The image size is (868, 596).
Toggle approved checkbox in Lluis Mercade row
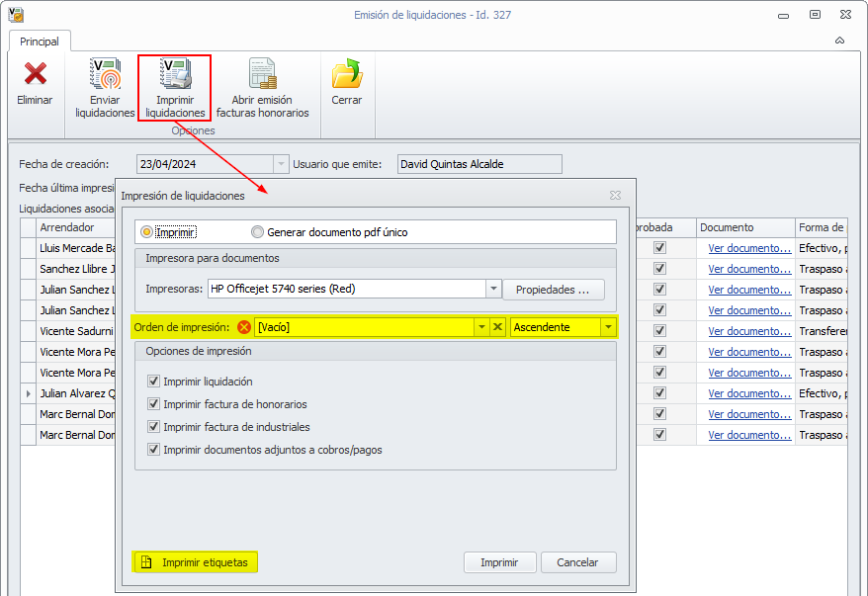[659, 247]
